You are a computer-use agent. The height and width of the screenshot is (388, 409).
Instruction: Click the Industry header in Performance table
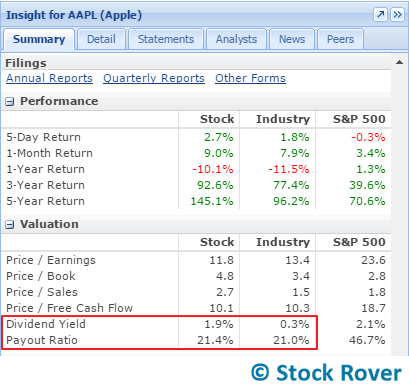(283, 119)
